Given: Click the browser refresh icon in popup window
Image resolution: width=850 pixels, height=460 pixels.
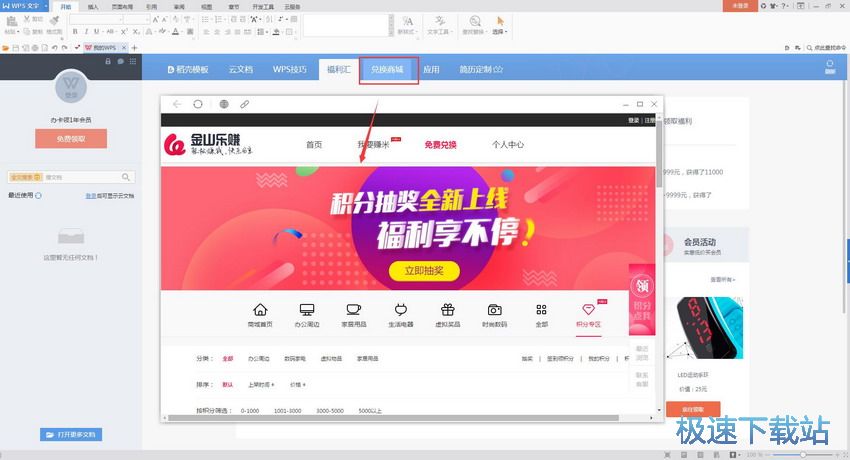Looking at the screenshot, I should click(198, 104).
